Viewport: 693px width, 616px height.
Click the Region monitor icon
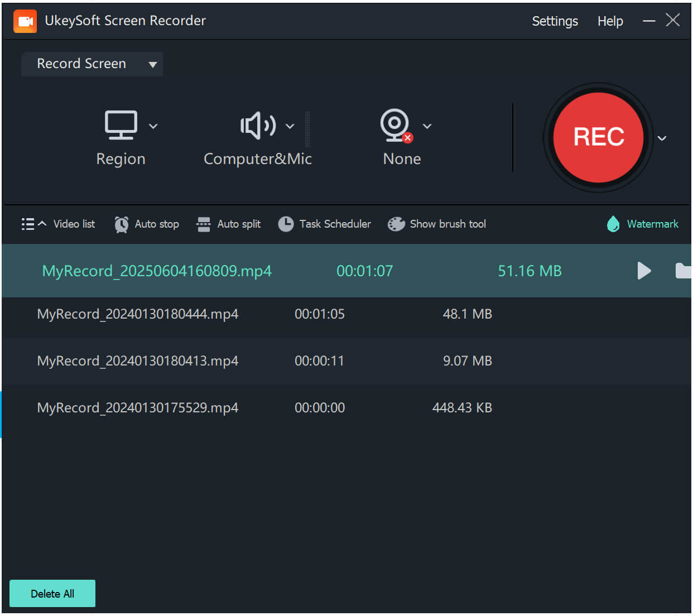point(121,125)
